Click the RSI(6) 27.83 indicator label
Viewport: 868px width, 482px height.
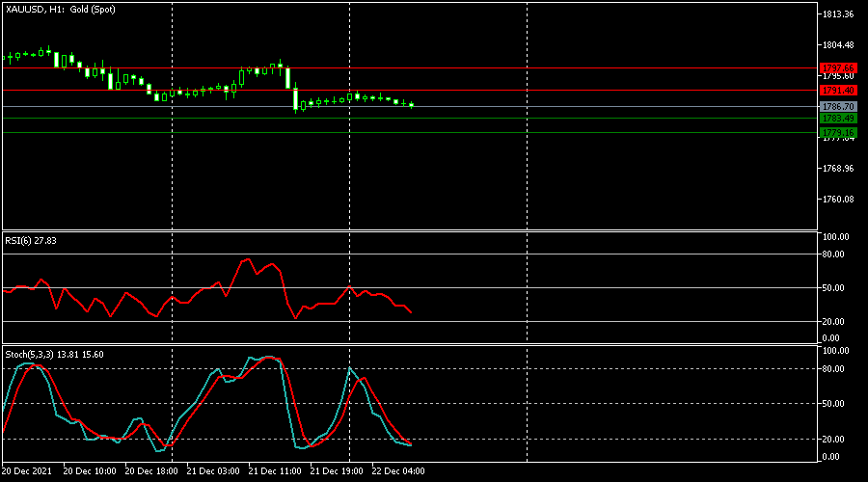pyautogui.click(x=31, y=241)
